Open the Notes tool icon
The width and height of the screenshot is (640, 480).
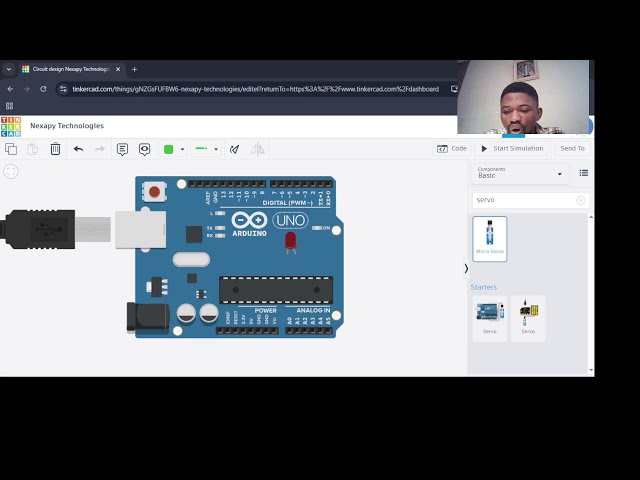(x=122, y=149)
